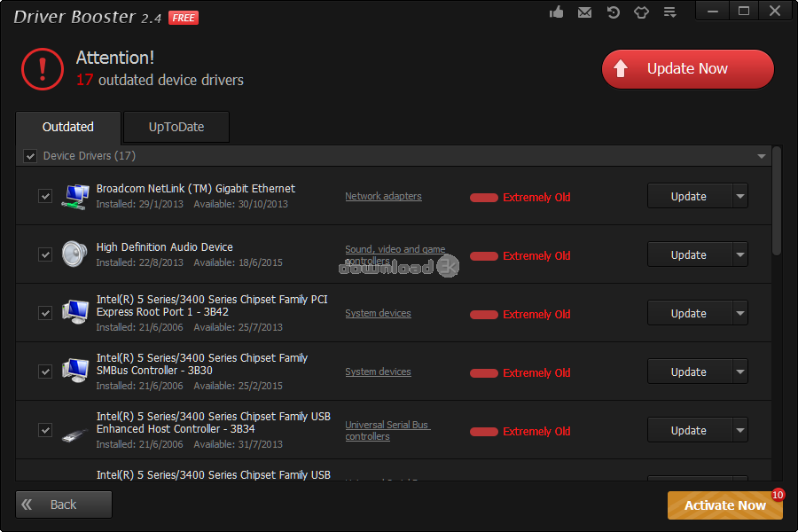The height and width of the screenshot is (532, 798).
Task: Click the Activate Now button with badge
Action: [724, 505]
